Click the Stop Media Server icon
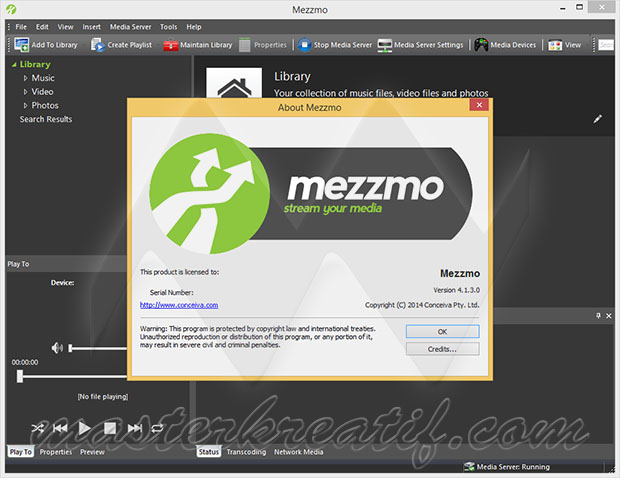 tap(304, 45)
